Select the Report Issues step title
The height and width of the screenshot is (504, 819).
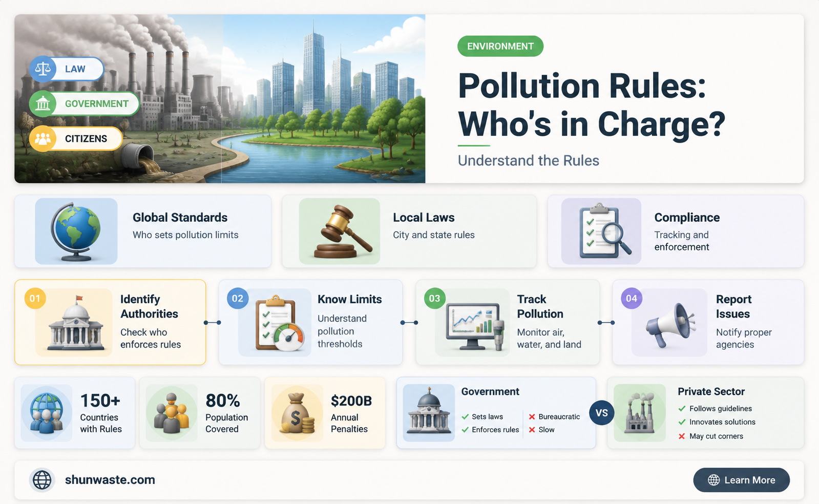click(733, 306)
